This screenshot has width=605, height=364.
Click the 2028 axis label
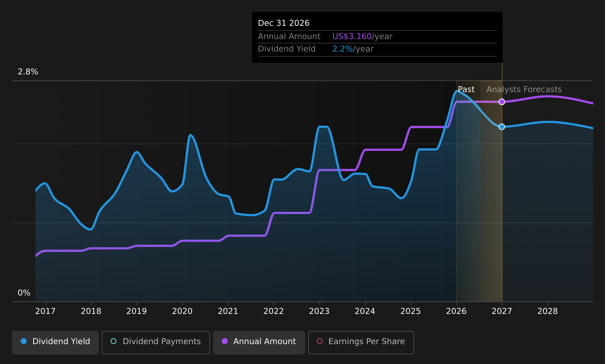[548, 311]
